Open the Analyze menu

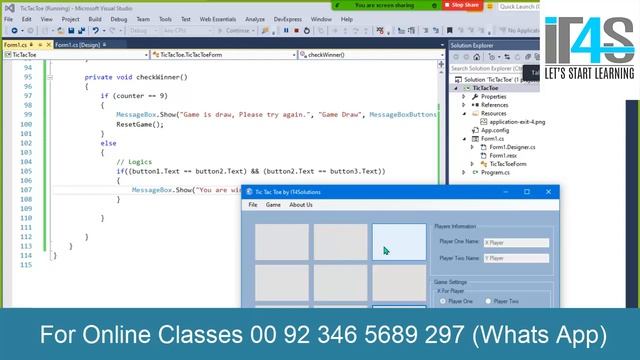[255, 19]
